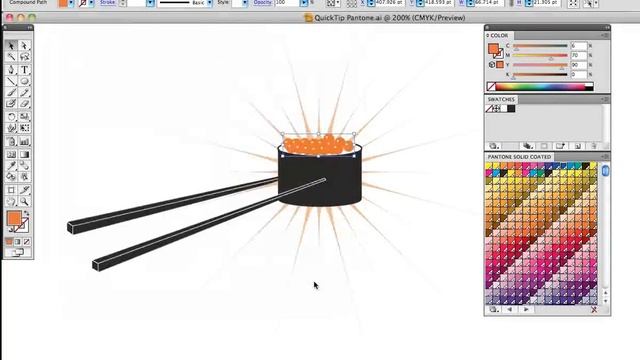Change the screen mode in the Tools panel
The height and width of the screenshot is (360, 640).
[18, 252]
